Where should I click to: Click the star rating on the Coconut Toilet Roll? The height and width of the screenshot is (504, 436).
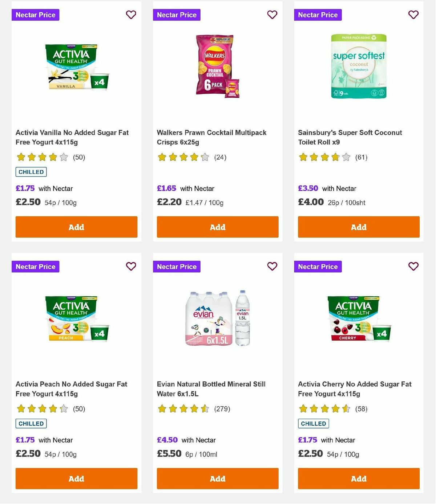click(x=324, y=157)
